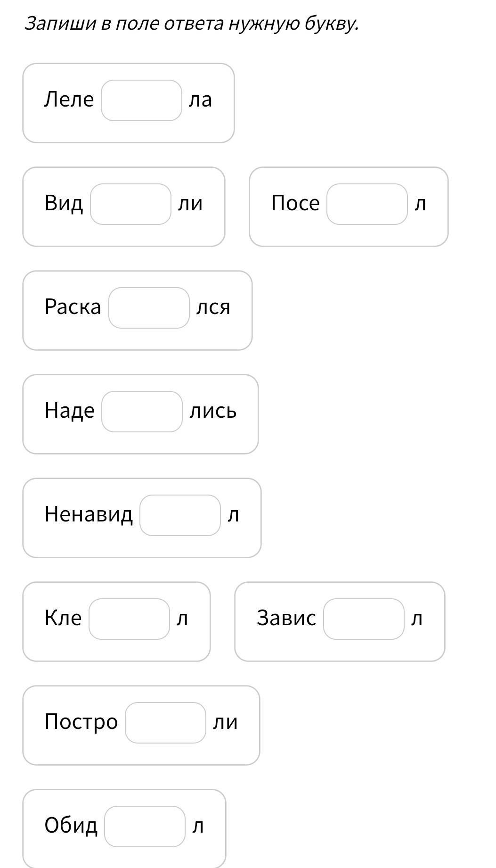Focus the blank box in "Вид…ли"
Image resolution: width=496 pixels, height=868 pixels.
[130, 204]
